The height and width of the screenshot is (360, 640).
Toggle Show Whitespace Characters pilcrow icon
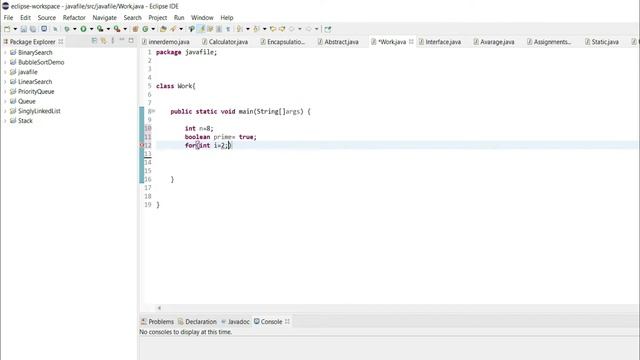point(228,29)
